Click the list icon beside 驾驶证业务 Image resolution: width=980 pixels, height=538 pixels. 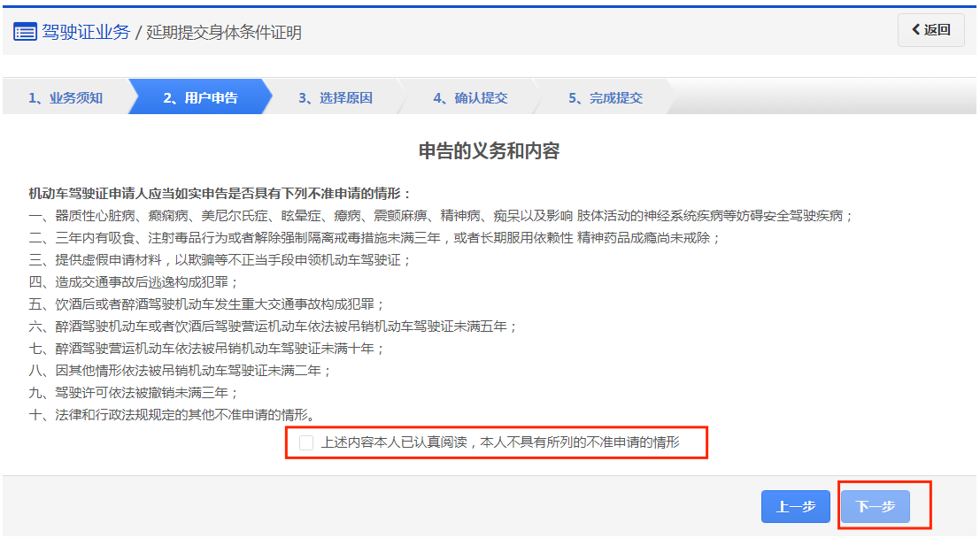pyautogui.click(x=25, y=33)
